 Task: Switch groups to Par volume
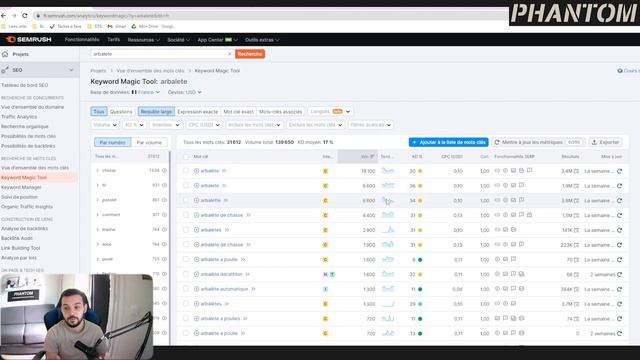149,142
